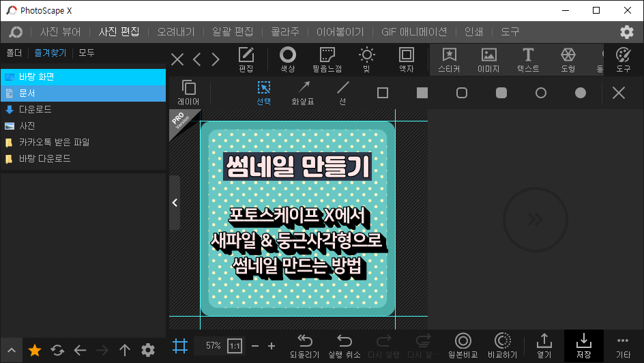Open the 편집 edit tool
The width and height of the screenshot is (644, 363).
coord(246,59)
